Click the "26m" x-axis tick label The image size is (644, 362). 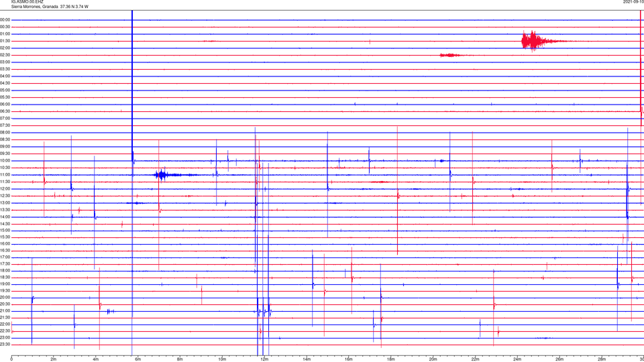pos(559,359)
